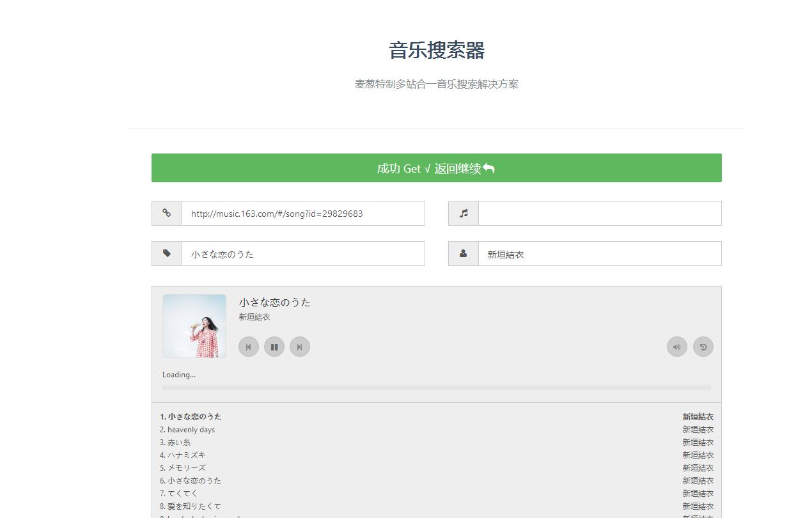Select the song 赤い糸 from the playlist

(x=178, y=442)
